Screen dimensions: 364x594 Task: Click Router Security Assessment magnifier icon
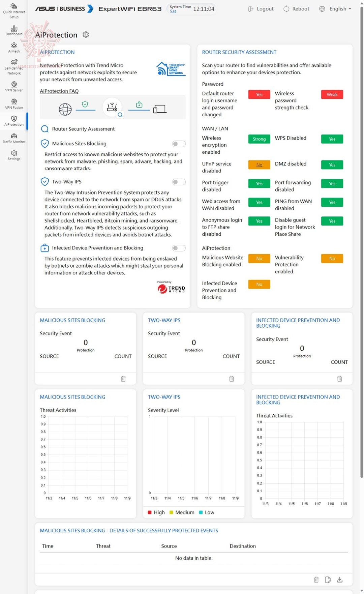click(44, 129)
